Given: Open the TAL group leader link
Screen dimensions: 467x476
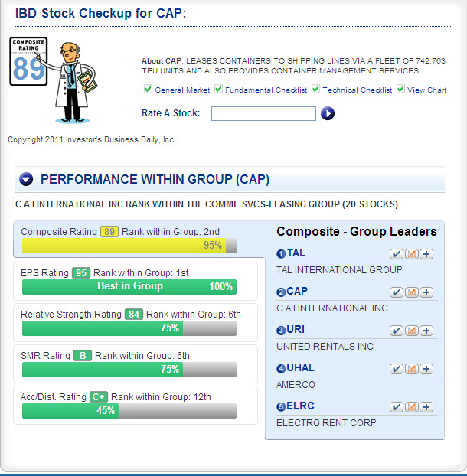Looking at the screenshot, I should [296, 253].
